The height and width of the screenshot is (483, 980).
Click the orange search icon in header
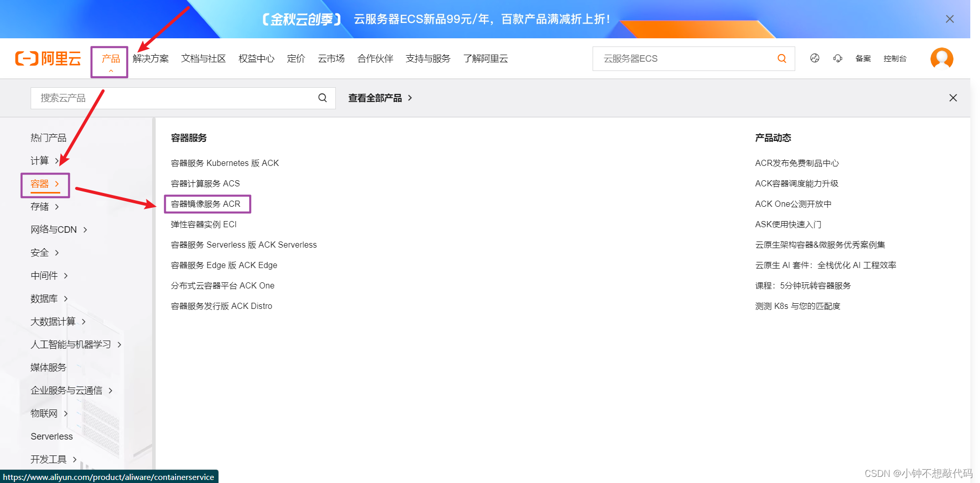click(x=781, y=59)
